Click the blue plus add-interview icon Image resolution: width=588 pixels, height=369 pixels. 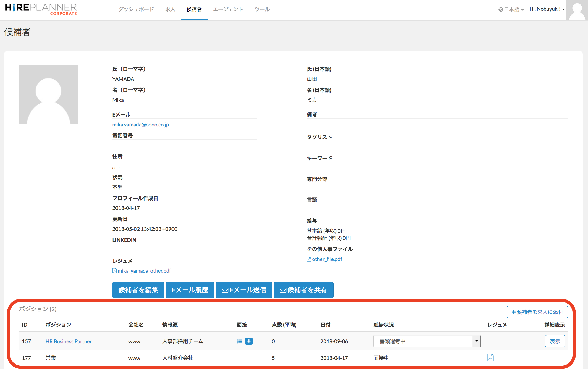pyautogui.click(x=249, y=341)
